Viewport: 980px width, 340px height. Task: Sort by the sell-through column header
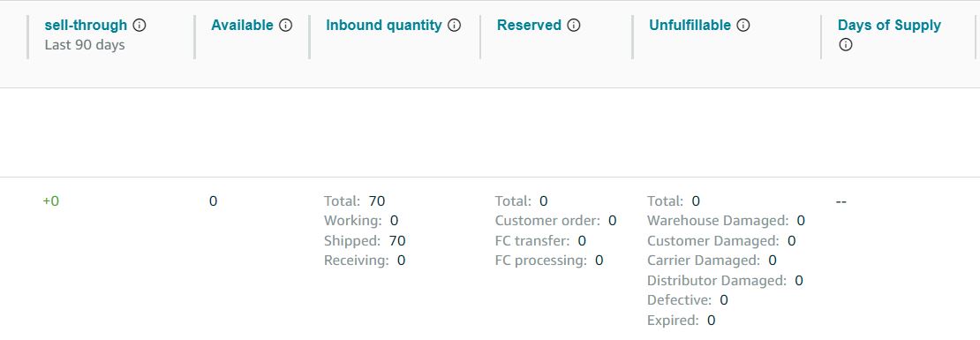tap(86, 26)
